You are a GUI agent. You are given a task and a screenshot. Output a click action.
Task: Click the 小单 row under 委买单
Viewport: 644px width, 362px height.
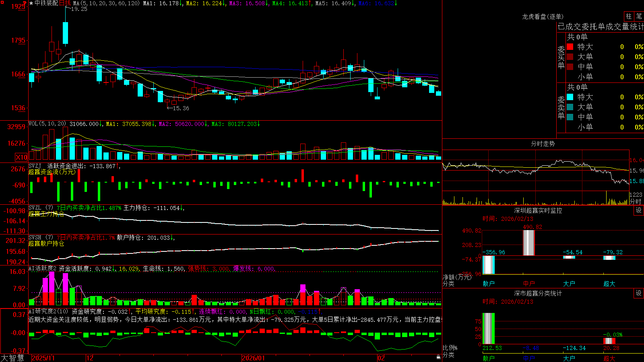605,77
